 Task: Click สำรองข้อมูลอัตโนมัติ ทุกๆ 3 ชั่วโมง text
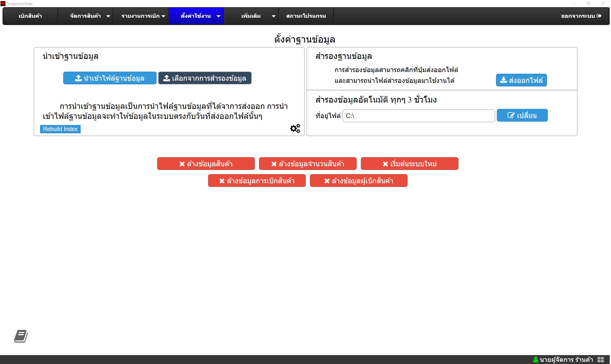[376, 100]
